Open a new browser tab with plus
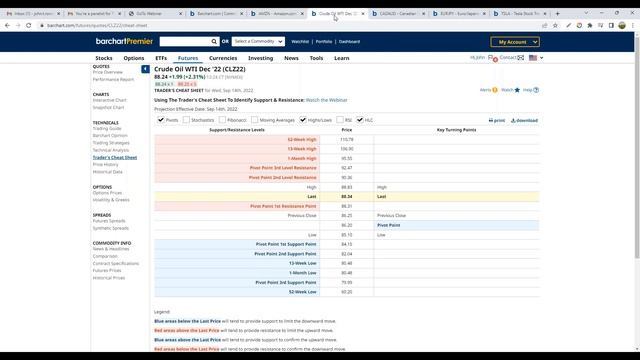 pyautogui.click(x=558, y=13)
